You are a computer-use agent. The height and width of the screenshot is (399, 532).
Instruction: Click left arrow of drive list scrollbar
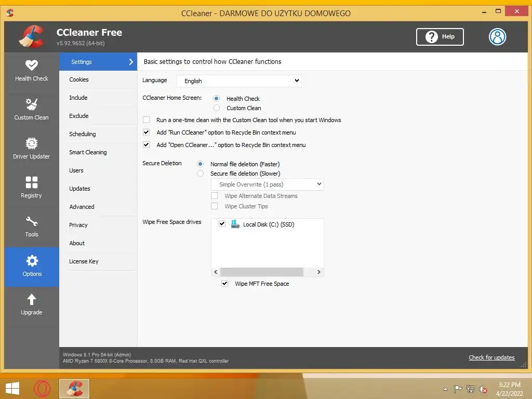click(216, 272)
